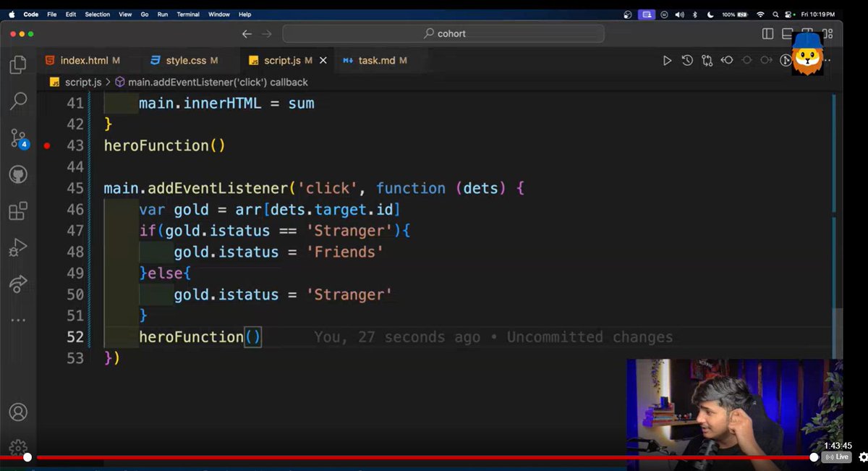Expand the script.js breadcrumb dropdown
Viewport: 868px width, 471px height.
pyautogui.click(x=81, y=82)
